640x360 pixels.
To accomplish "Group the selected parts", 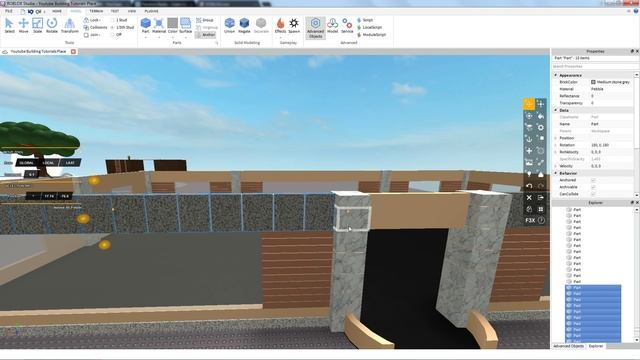I will tap(205, 20).
